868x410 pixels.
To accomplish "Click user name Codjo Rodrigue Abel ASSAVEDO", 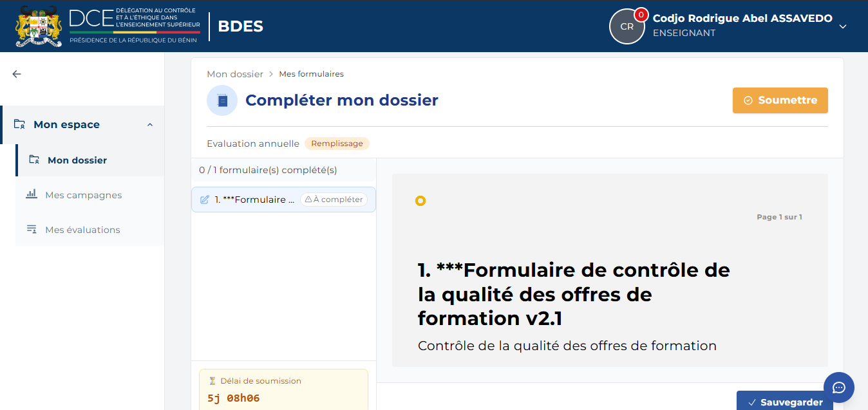I will 742,19.
